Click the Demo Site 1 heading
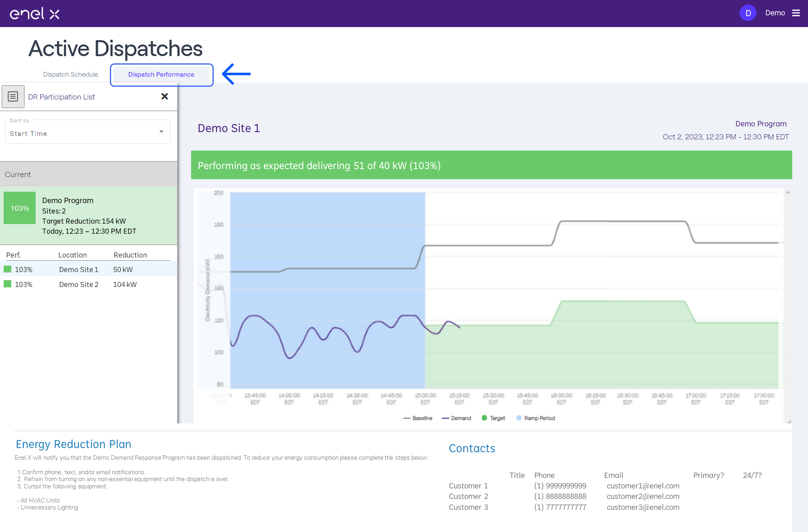The width and height of the screenshot is (808, 532). 229,128
